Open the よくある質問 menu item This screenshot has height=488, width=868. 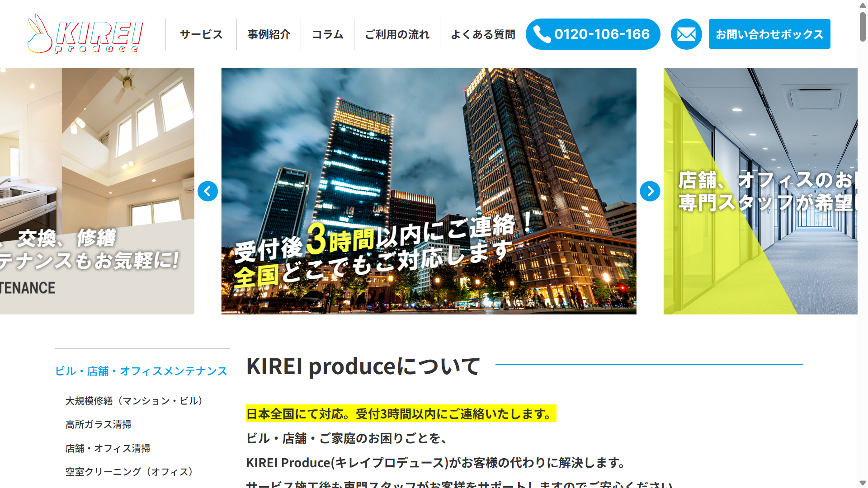[483, 34]
